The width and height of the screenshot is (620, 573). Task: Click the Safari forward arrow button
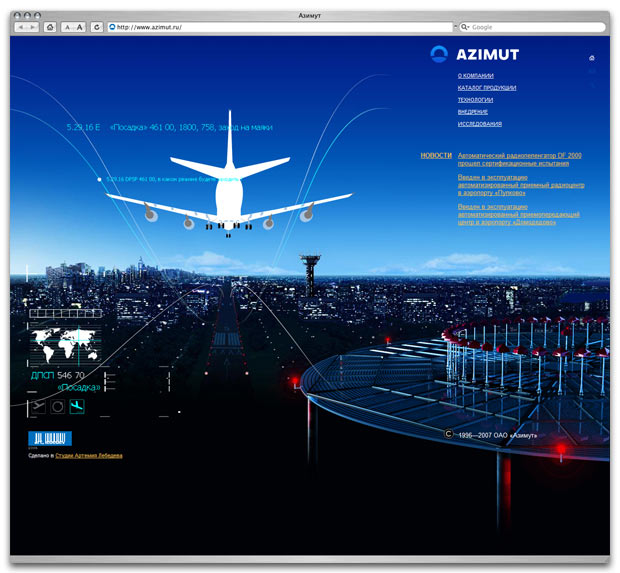[x=34, y=27]
